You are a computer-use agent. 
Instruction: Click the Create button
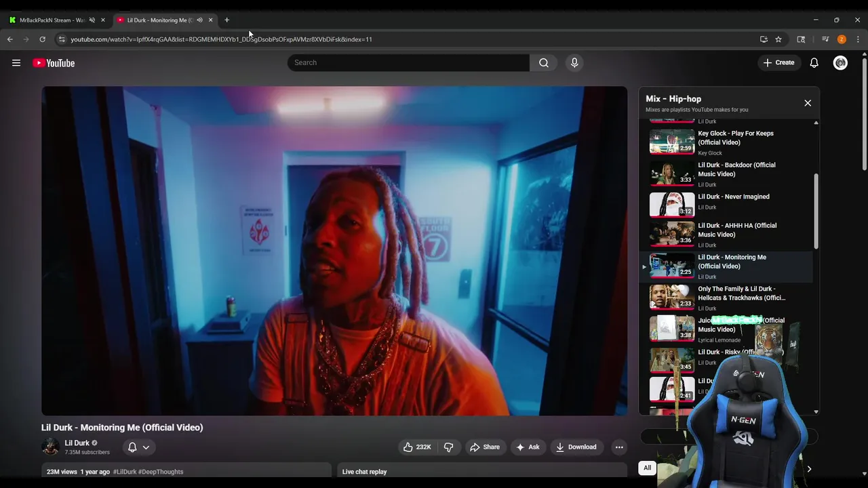coord(778,62)
